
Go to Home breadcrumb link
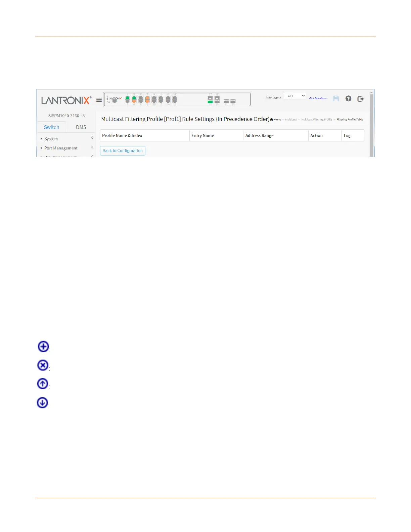pos(276,120)
